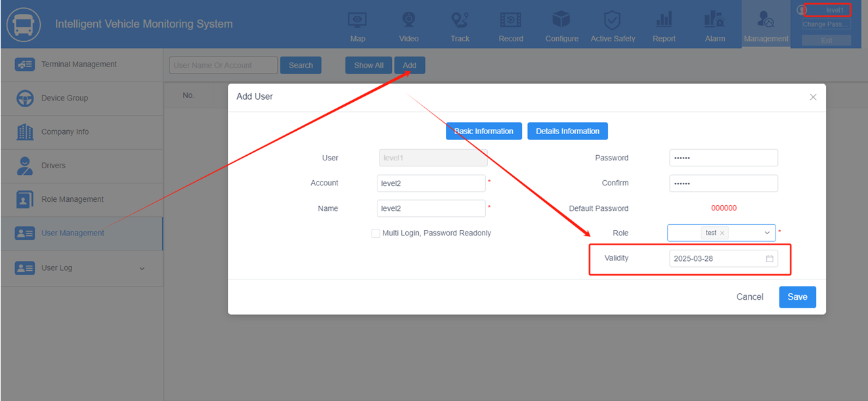The image size is (868, 401).
Task: Cancel the Add User dialog
Action: point(750,297)
